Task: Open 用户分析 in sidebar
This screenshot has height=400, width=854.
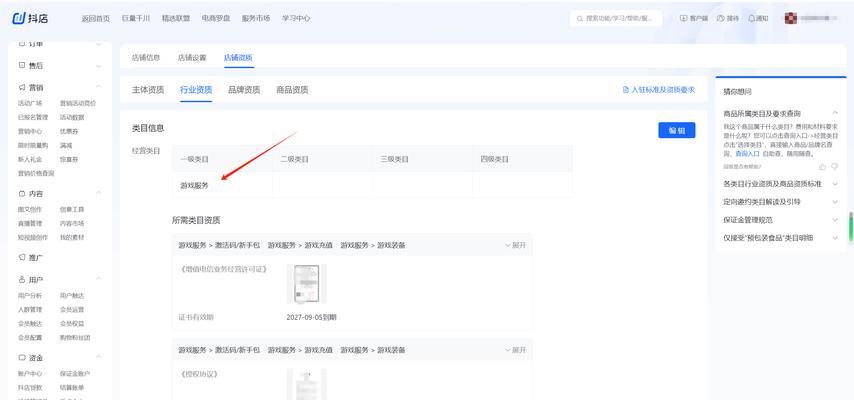Action: pyautogui.click(x=30, y=295)
